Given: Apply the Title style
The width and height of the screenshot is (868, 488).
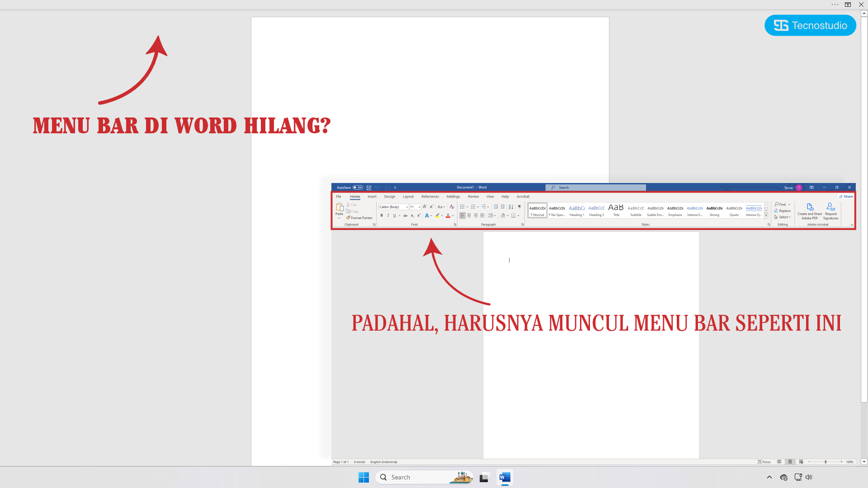Looking at the screenshot, I should (x=616, y=211).
